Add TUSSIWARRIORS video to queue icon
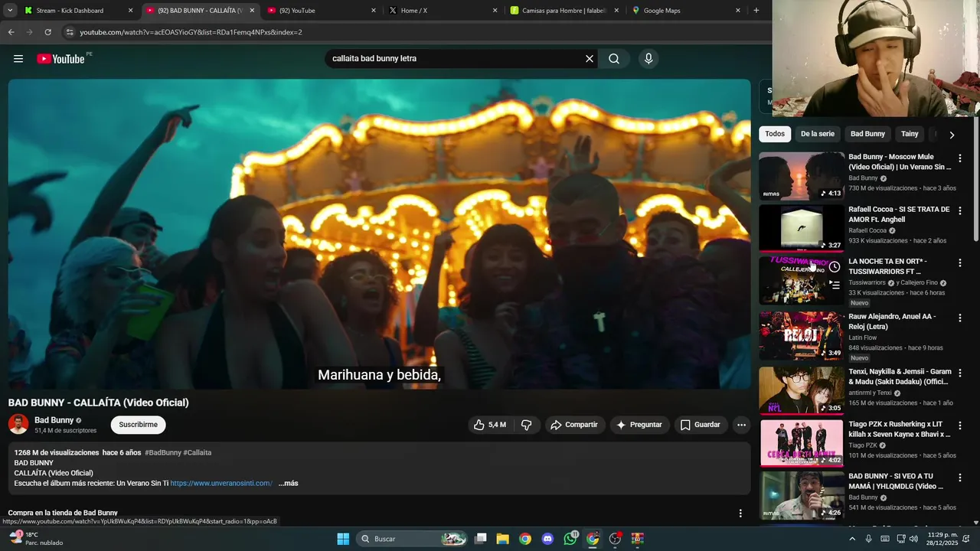 [x=835, y=285]
